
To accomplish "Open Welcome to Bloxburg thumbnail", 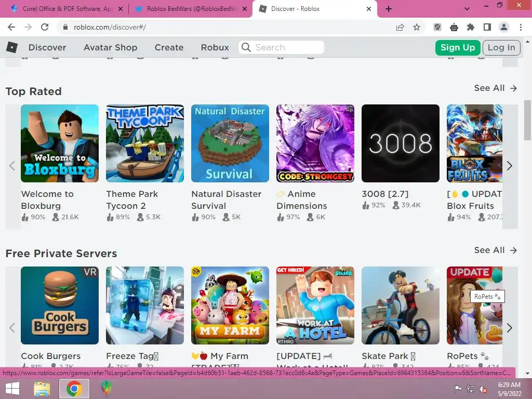I will 60,143.
